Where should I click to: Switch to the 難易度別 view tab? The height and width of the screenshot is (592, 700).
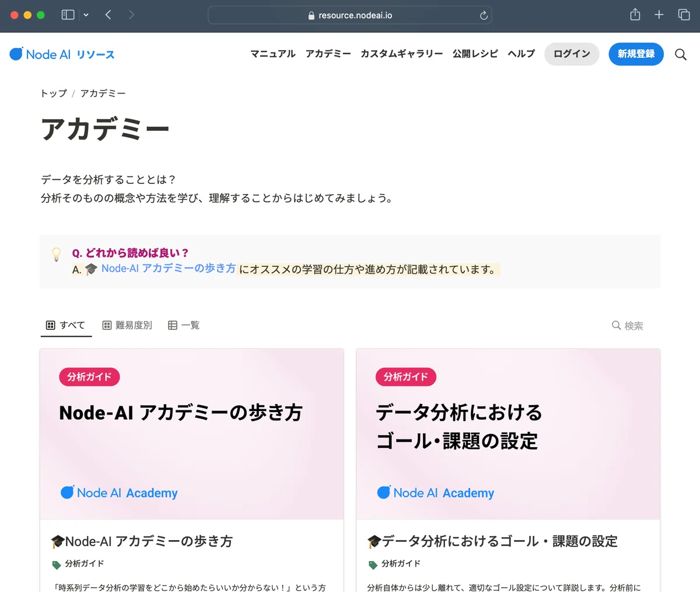127,325
